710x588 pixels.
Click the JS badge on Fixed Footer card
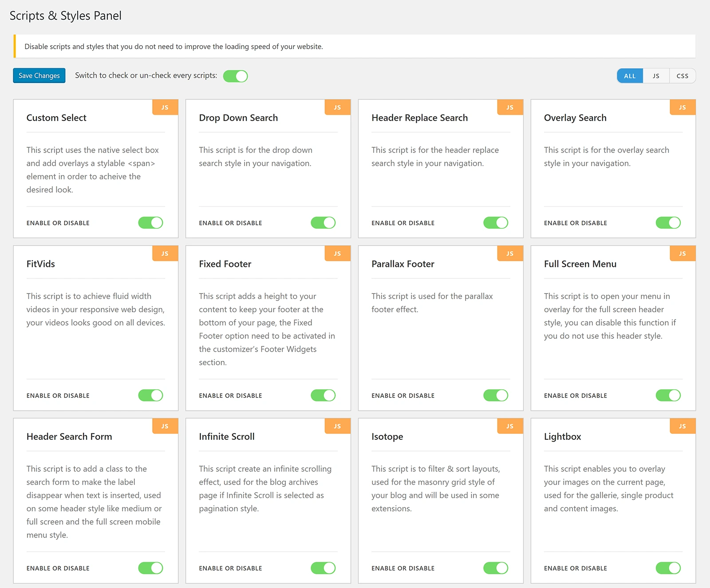click(x=338, y=253)
